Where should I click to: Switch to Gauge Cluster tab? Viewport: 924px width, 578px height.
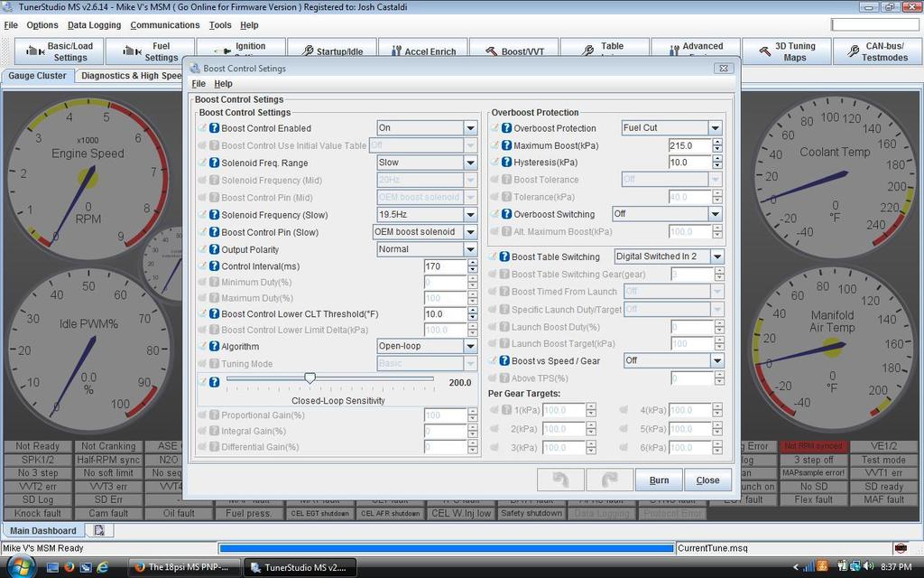click(x=37, y=76)
